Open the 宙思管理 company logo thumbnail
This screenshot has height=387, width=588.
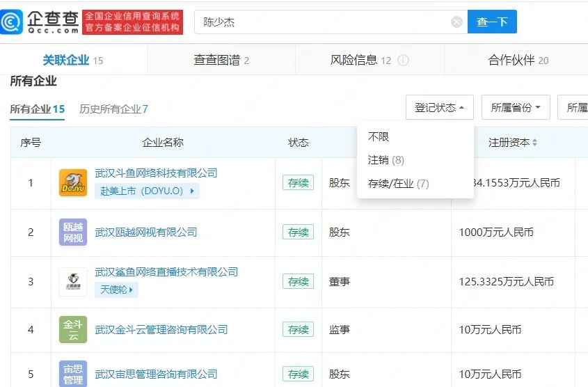click(73, 374)
